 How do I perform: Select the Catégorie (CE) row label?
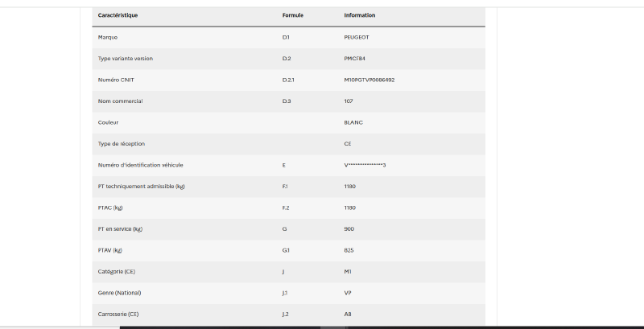116,272
